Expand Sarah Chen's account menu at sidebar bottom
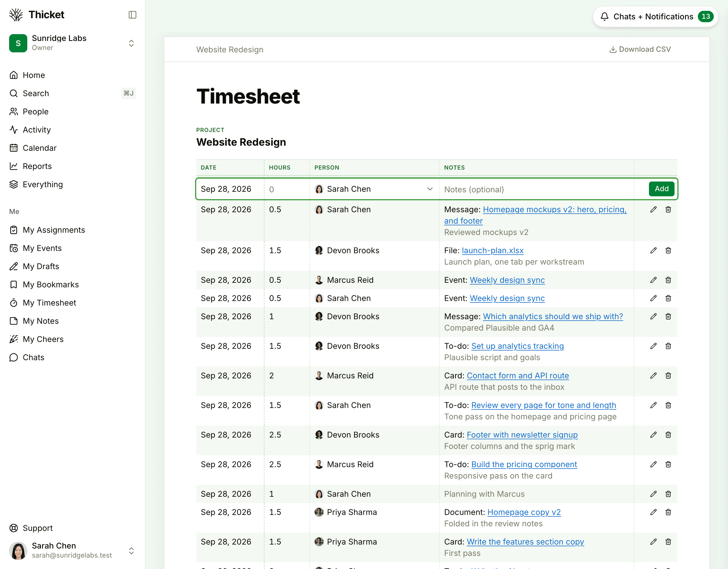The width and height of the screenshot is (728, 569). click(72, 551)
